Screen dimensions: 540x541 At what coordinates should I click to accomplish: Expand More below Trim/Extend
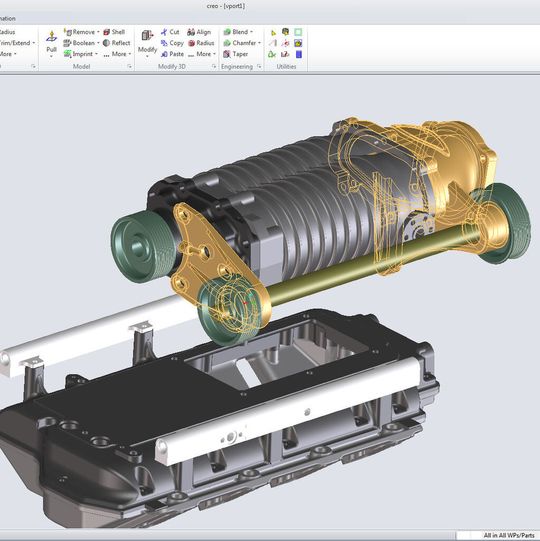click(8, 54)
